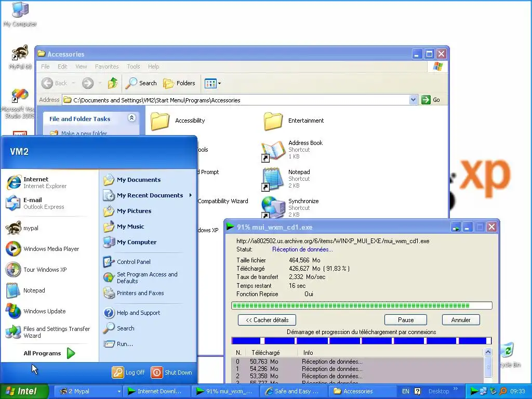
Task: Select Synchronize shortcut icon
Action: coord(273,208)
